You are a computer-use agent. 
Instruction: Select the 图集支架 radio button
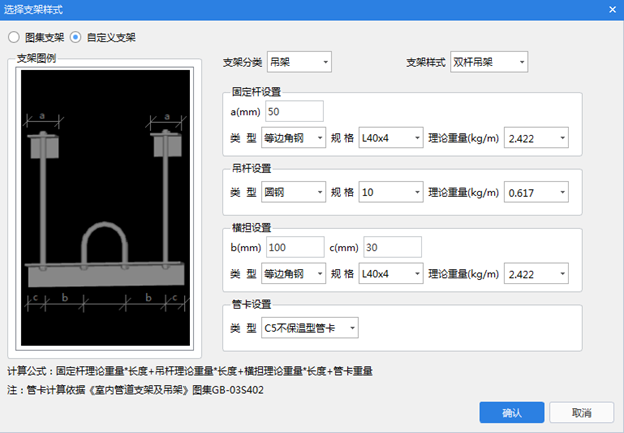tap(14, 37)
